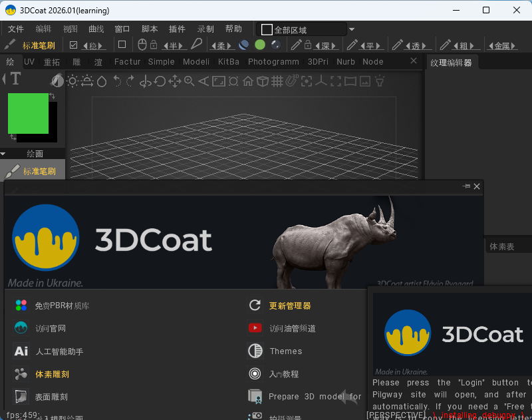The image size is (532, 420).
Task: Click the 体素雕刻 link
Action: (x=52, y=374)
